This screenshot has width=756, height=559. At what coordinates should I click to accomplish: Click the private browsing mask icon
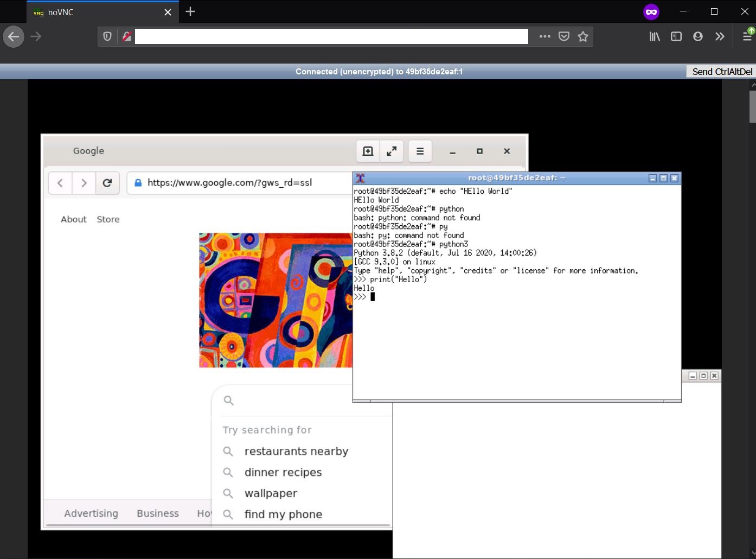(x=651, y=12)
